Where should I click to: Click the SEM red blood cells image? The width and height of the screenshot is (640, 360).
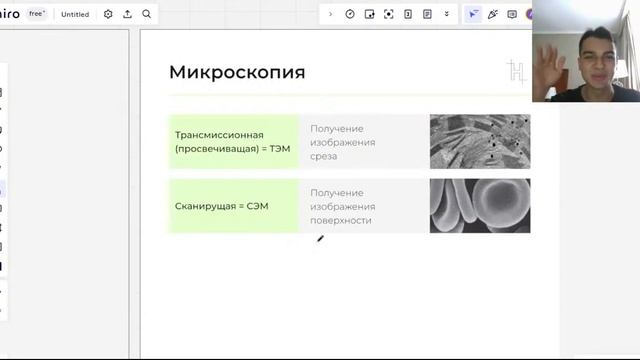pyautogui.click(x=480, y=206)
